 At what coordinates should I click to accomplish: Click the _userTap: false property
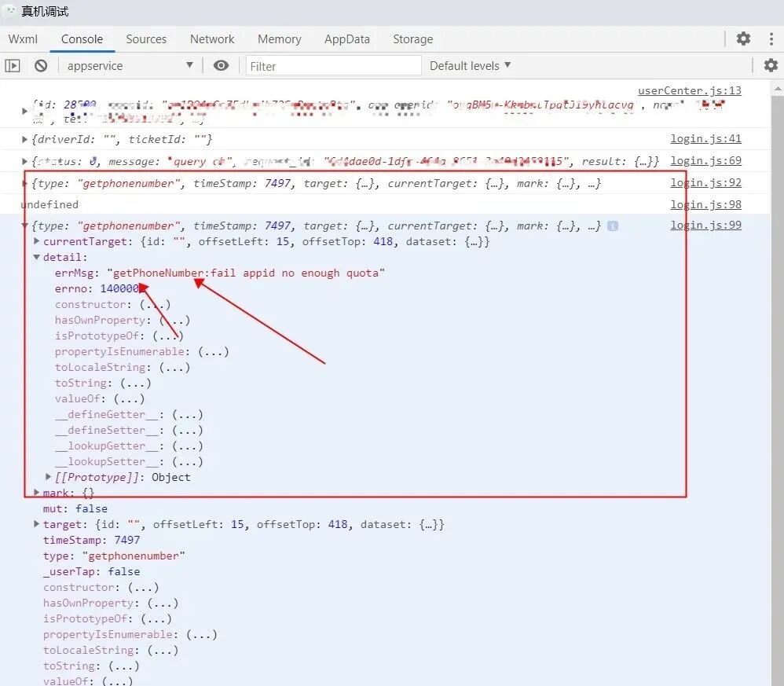[x=91, y=571]
